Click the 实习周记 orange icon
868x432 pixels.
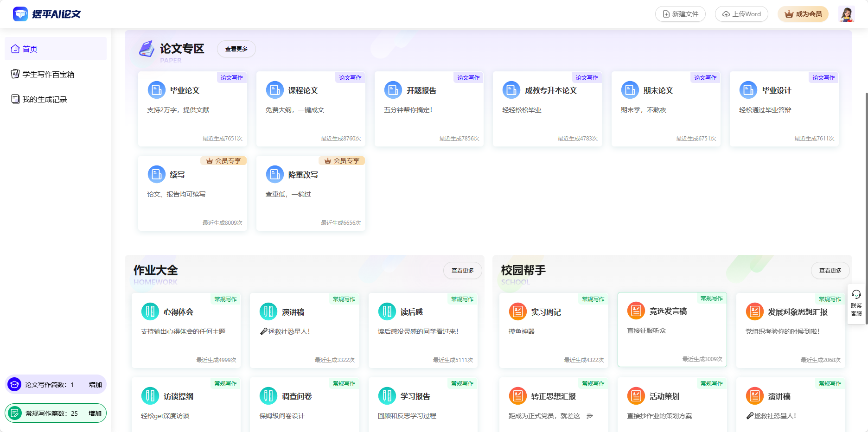click(x=518, y=311)
